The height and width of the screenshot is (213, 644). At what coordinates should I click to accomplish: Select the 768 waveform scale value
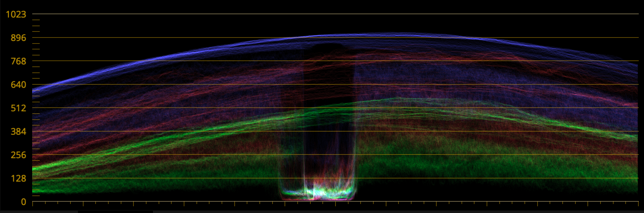point(18,61)
